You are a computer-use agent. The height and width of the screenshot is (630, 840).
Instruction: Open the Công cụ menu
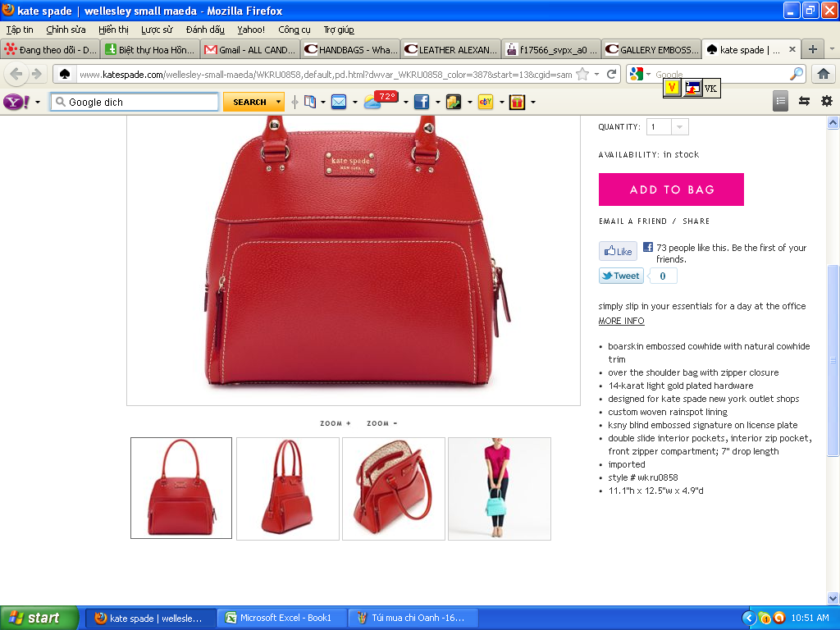(x=294, y=30)
